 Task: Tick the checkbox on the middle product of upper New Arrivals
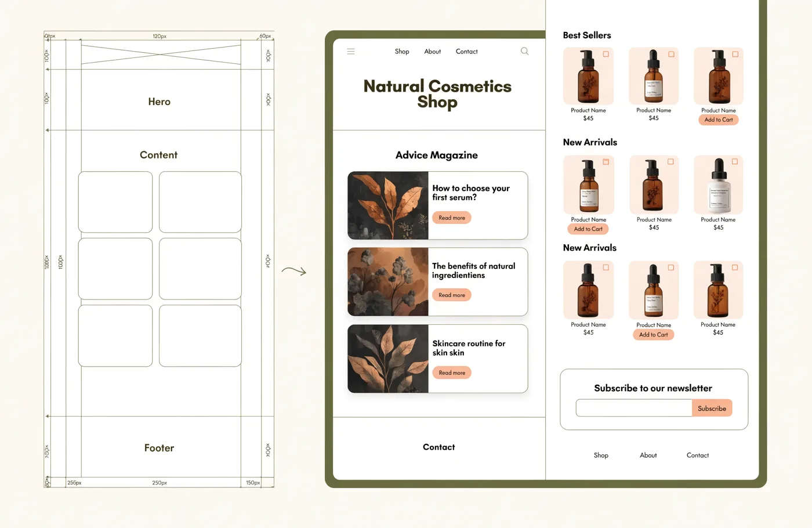670,161
